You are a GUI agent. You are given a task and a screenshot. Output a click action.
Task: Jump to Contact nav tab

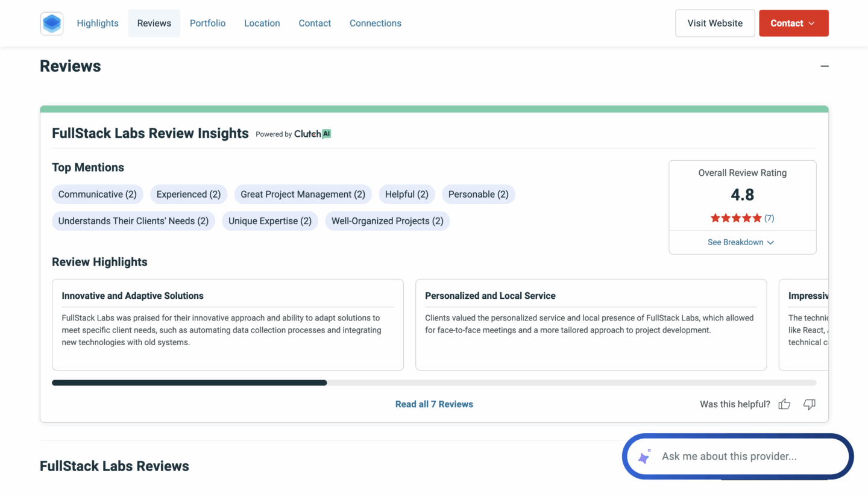(x=315, y=23)
